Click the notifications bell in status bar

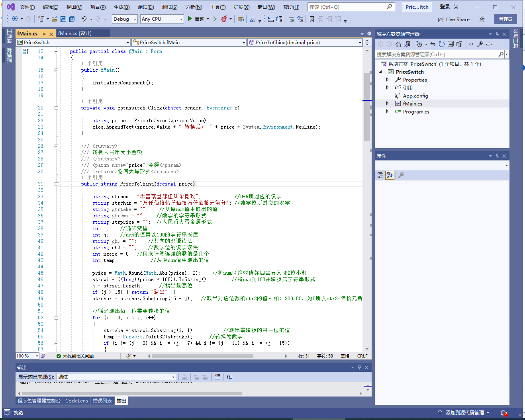coord(503,413)
